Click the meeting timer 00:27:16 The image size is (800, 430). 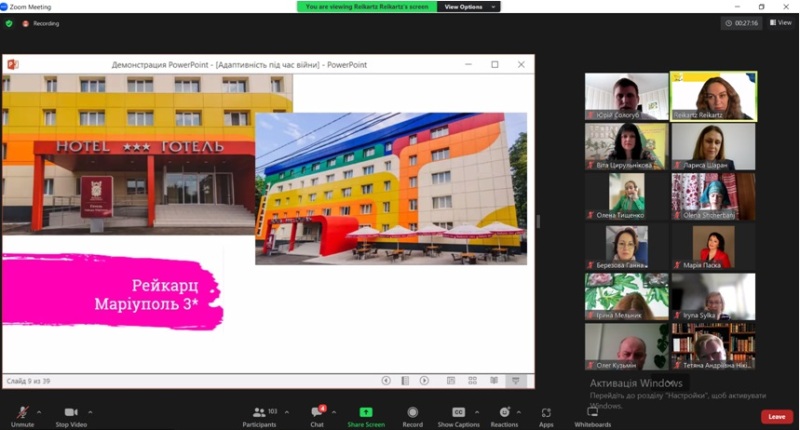point(742,23)
